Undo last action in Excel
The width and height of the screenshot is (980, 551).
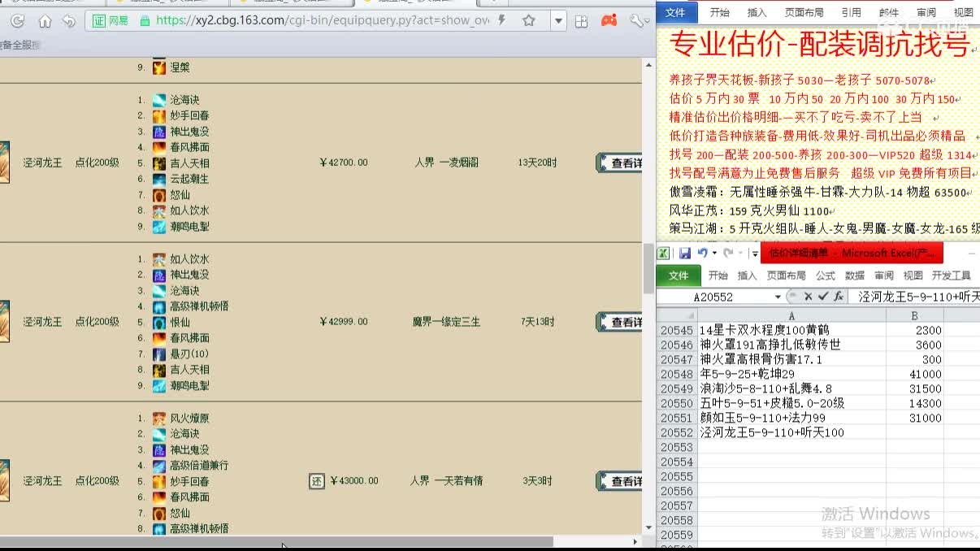pos(702,253)
